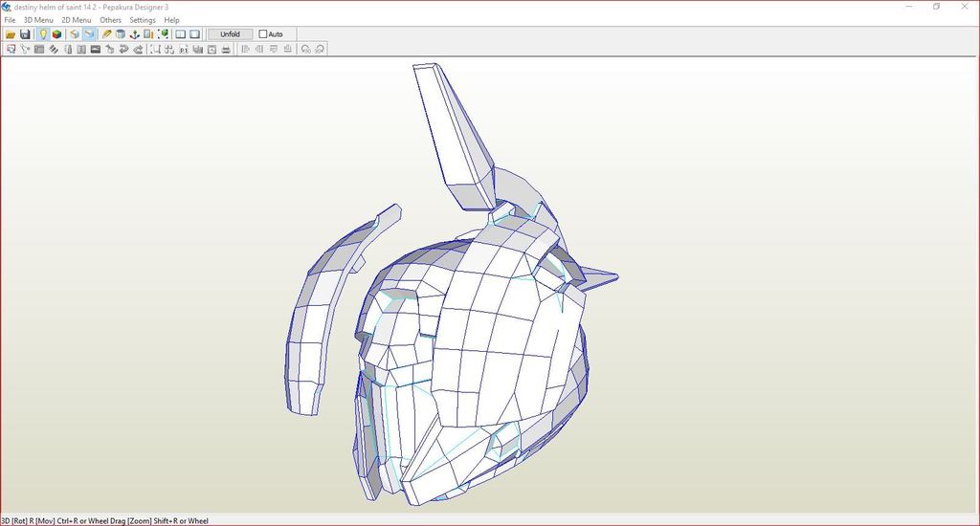
Task: Click the single-pane window layout icon
Action: point(195,34)
